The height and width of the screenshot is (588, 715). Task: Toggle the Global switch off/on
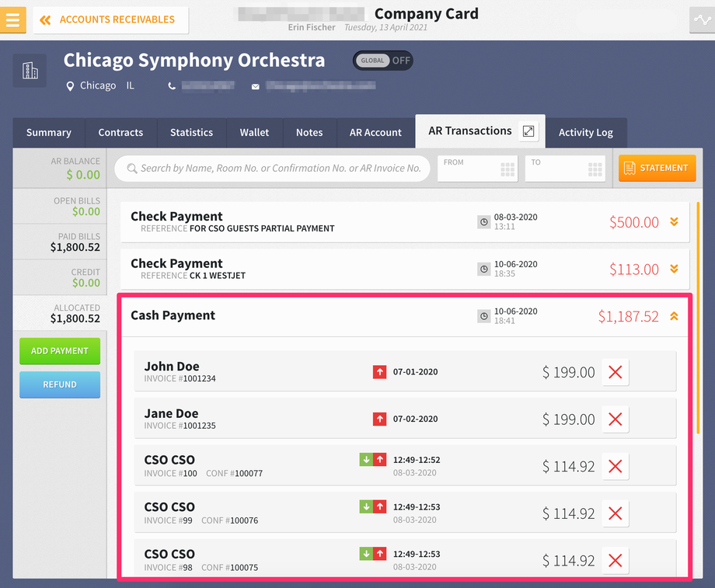pyautogui.click(x=382, y=61)
